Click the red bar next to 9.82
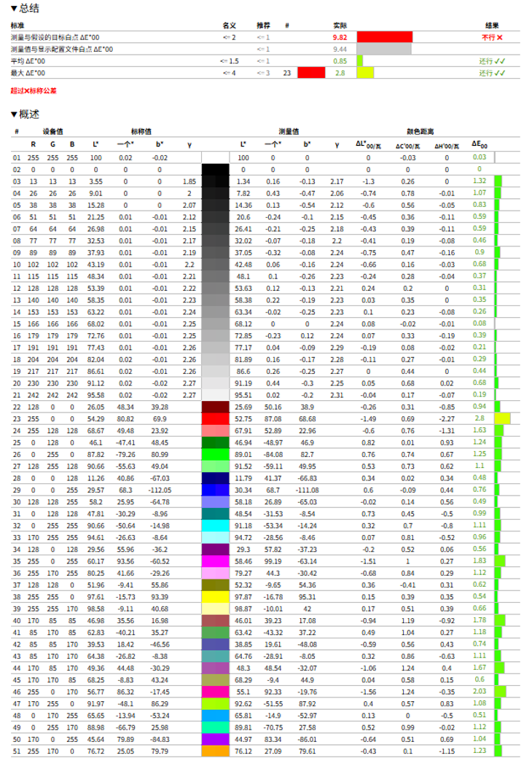 (x=384, y=36)
